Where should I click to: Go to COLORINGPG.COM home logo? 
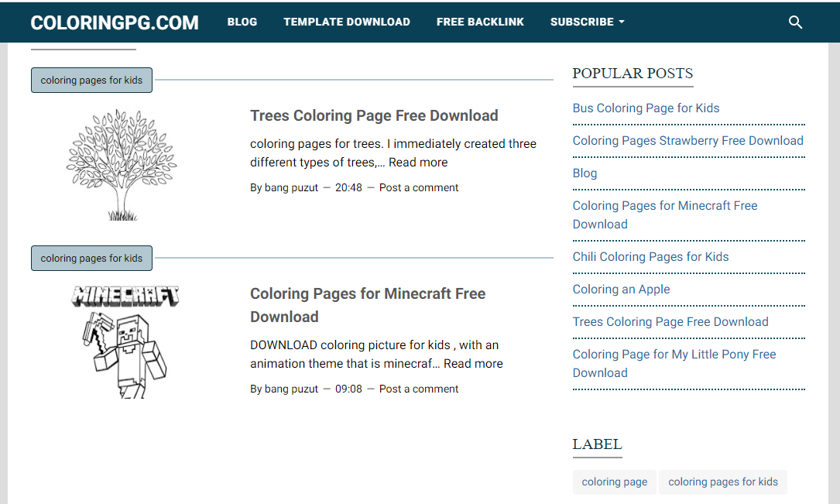(115, 22)
